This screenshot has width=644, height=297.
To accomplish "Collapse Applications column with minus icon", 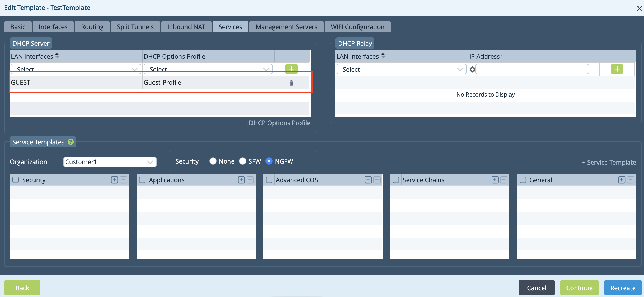I will [x=250, y=180].
